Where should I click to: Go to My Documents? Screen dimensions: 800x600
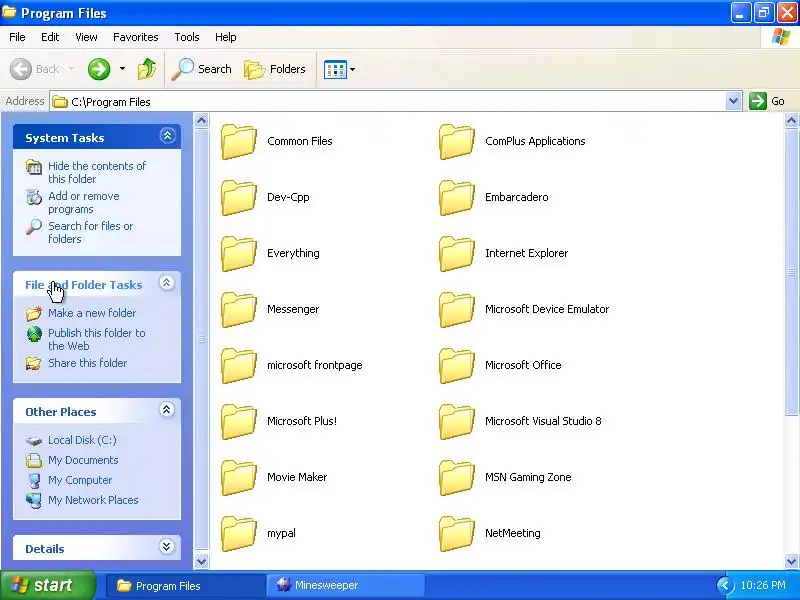83,460
